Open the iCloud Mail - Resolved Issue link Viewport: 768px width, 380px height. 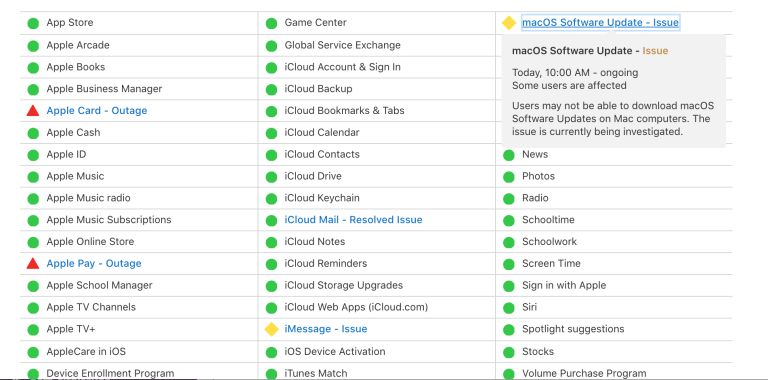pyautogui.click(x=353, y=220)
